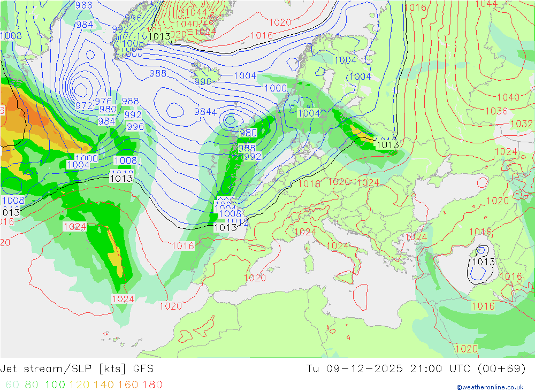
Task: Click the '160' knots legend value
Action: (x=128, y=385)
